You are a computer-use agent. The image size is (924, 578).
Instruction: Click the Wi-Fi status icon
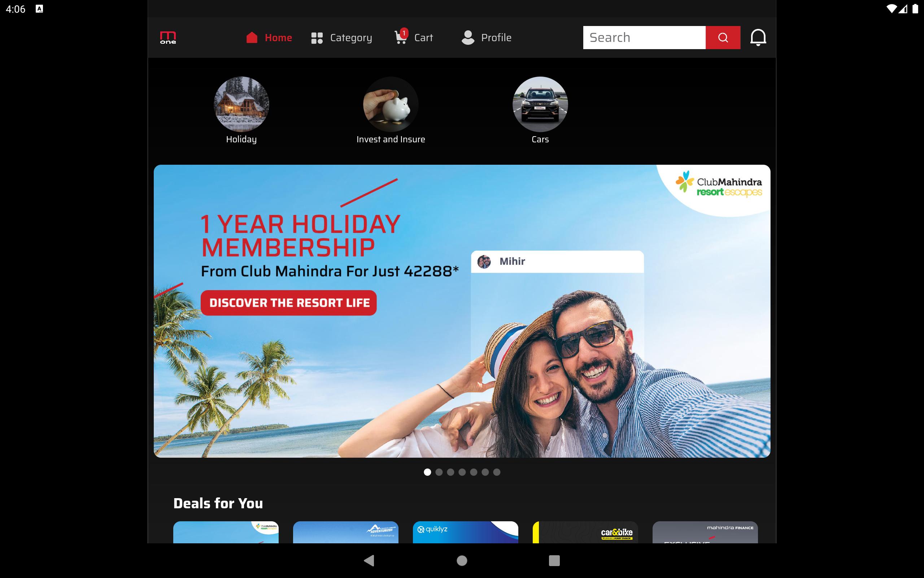click(x=891, y=9)
